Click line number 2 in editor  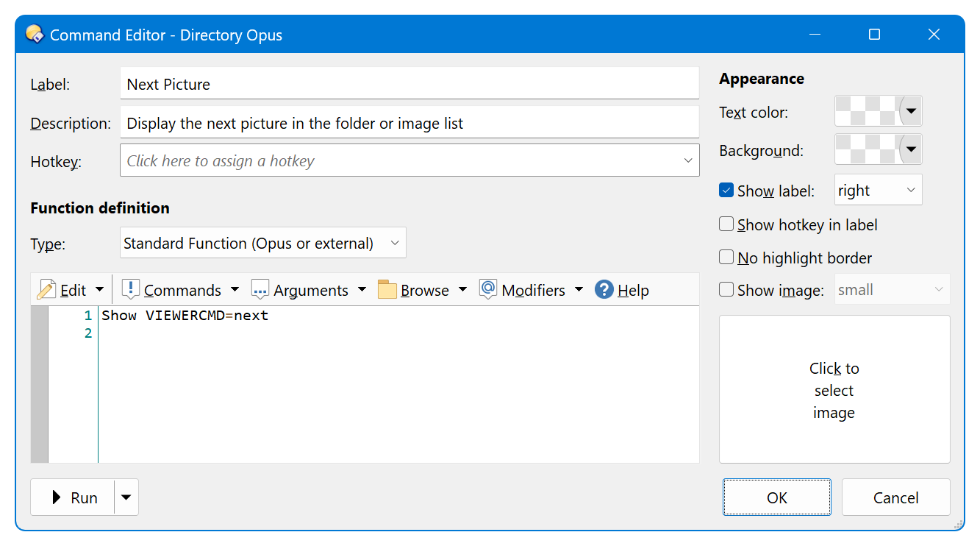tap(88, 333)
